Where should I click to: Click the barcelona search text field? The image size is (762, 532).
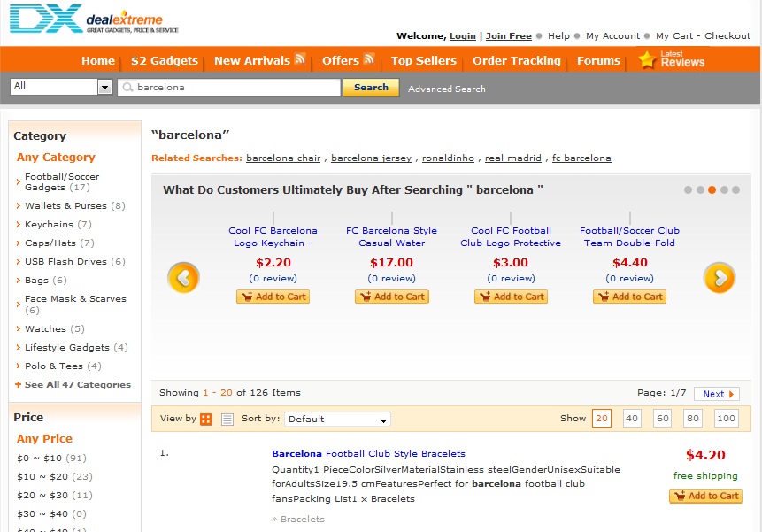click(x=228, y=87)
